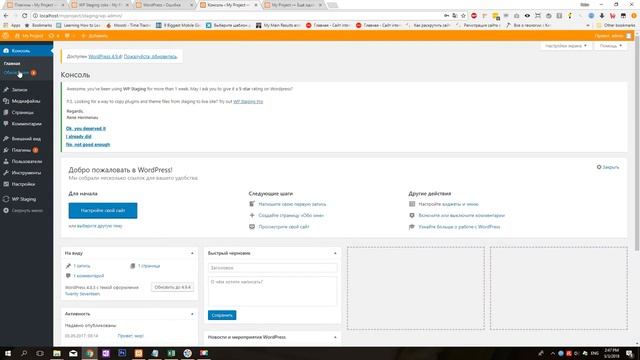Image resolution: width=640 pixels, height=360 pixels.
Task: Click the '1 страница' link
Action: (149, 266)
